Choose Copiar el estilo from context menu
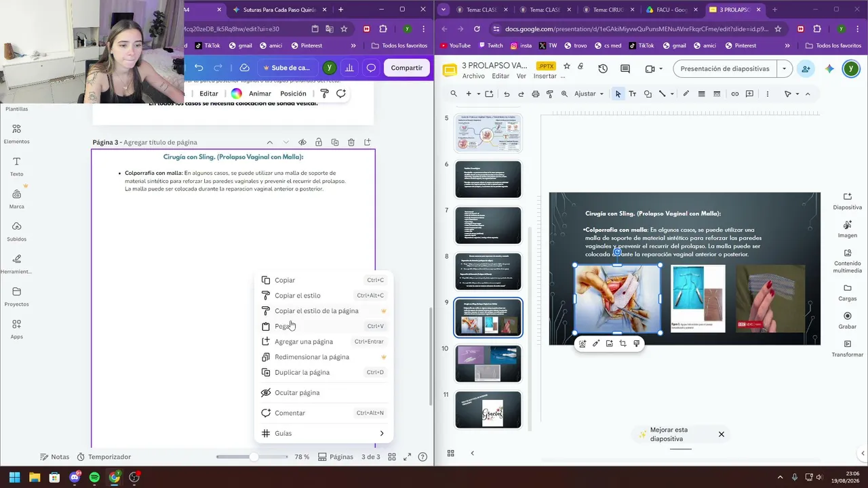Screen dimensions: 868x488 click(x=323, y=296)
